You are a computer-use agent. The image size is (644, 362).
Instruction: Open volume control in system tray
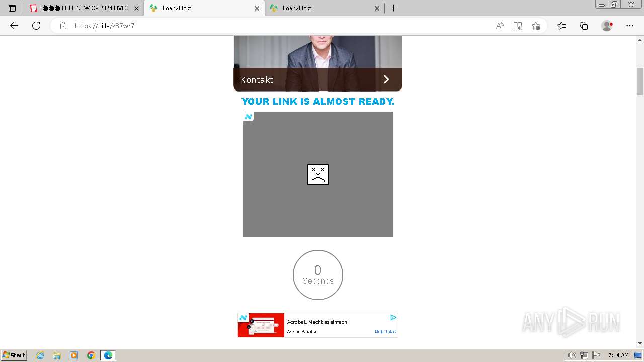[x=572, y=355]
